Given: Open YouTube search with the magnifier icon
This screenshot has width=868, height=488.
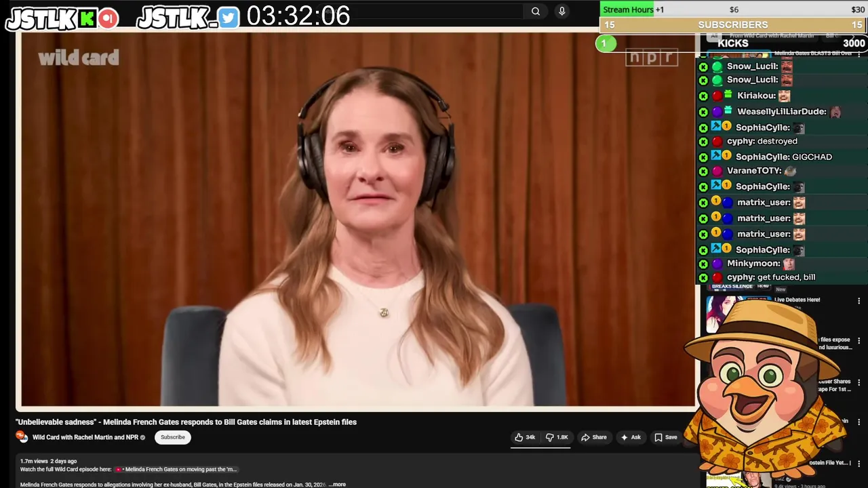Looking at the screenshot, I should pyautogui.click(x=536, y=11).
